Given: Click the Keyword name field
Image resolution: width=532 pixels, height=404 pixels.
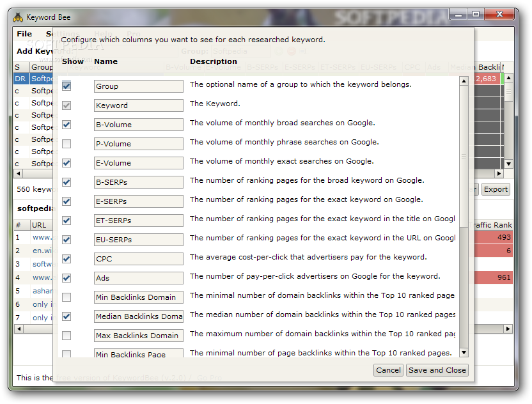Looking at the screenshot, I should (x=138, y=105).
